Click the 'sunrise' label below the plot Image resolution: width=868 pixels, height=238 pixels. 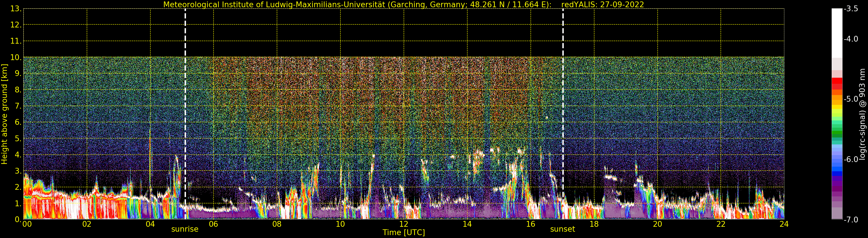[x=185, y=229]
